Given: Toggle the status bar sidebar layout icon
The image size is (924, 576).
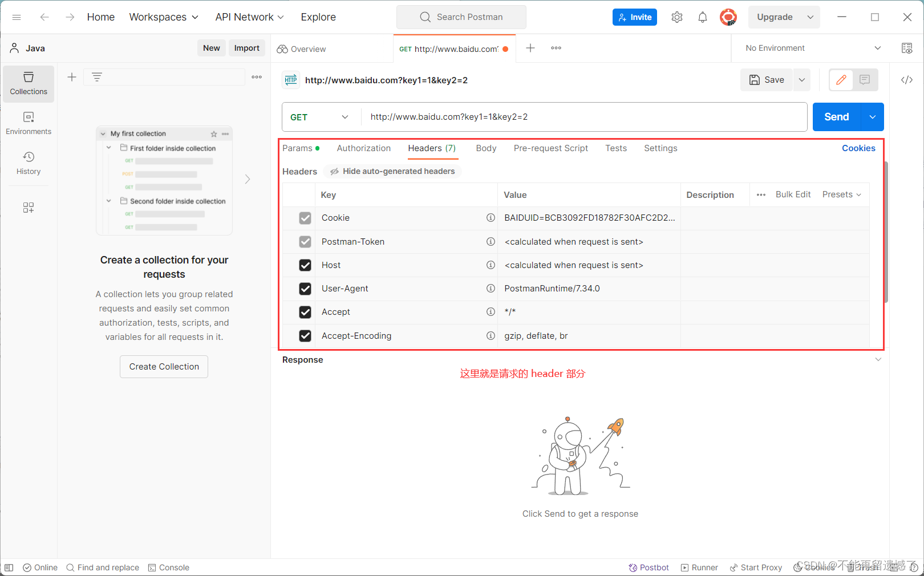Looking at the screenshot, I should (x=9, y=567).
